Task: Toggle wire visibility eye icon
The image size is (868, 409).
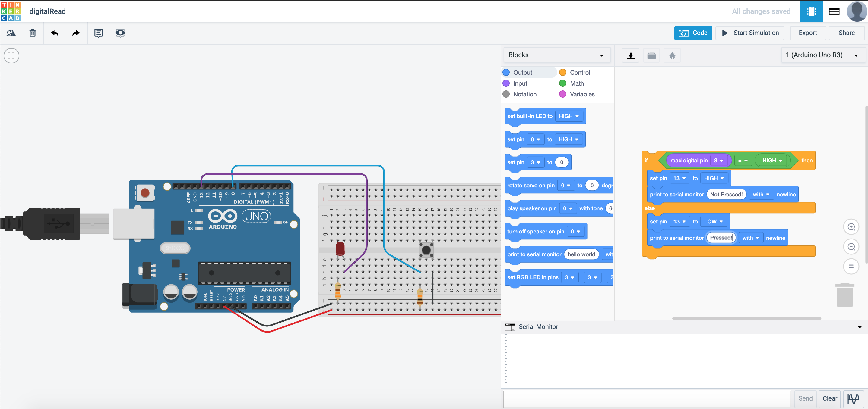Action: click(120, 33)
